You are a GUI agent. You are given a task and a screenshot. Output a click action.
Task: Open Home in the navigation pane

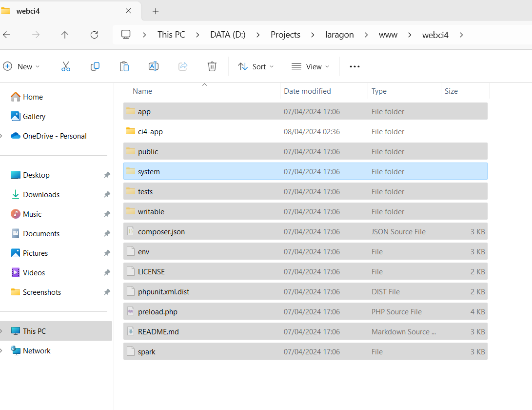pyautogui.click(x=26, y=97)
